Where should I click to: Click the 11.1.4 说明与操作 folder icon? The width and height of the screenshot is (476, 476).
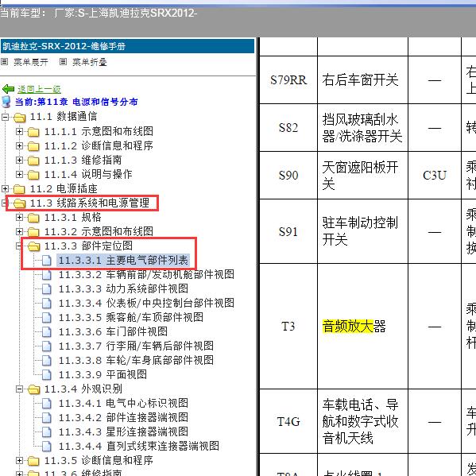point(33,175)
